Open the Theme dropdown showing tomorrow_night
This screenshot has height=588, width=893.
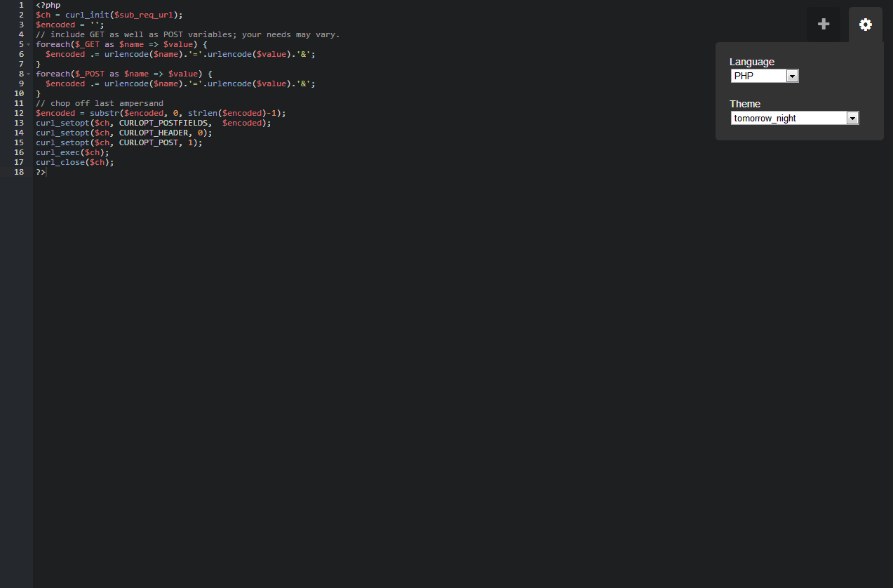(794, 118)
